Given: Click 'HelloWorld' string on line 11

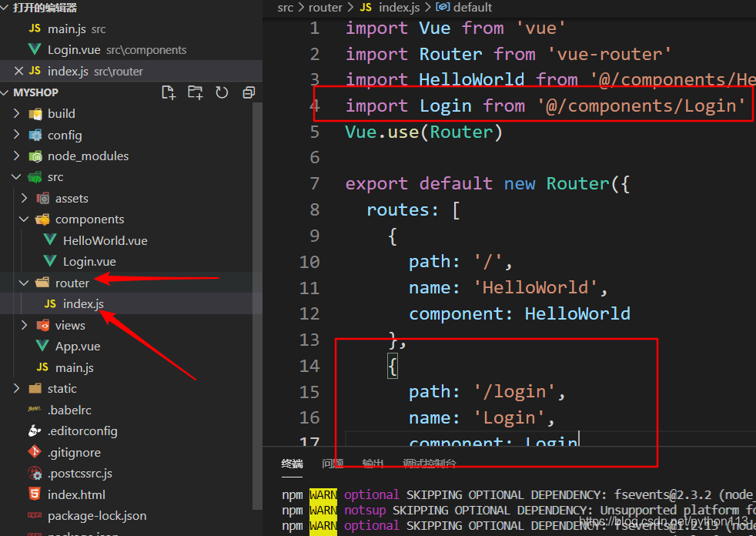Looking at the screenshot, I should (535, 287).
